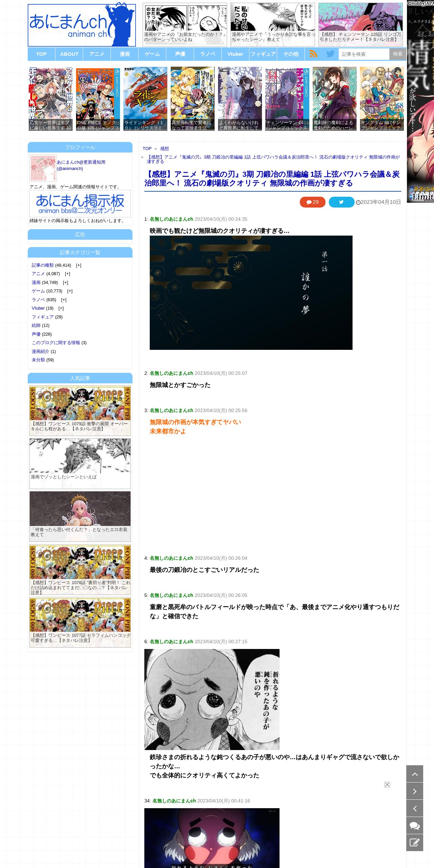Expand アニメ category with [+]

67,274
